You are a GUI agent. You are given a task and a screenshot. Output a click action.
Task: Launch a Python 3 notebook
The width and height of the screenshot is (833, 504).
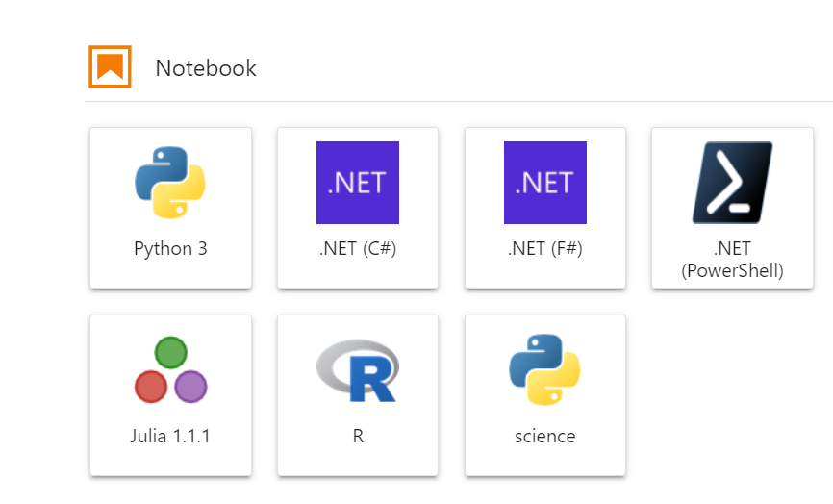coord(170,208)
